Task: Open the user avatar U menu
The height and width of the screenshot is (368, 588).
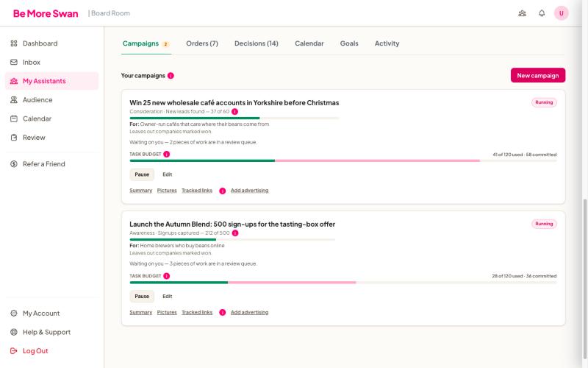Action: click(561, 13)
